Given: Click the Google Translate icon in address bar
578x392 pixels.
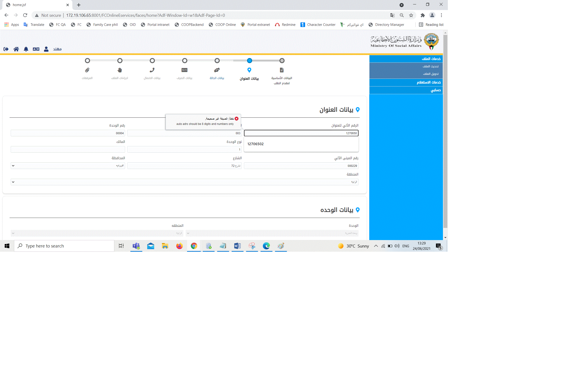Looking at the screenshot, I should click(x=393, y=15).
